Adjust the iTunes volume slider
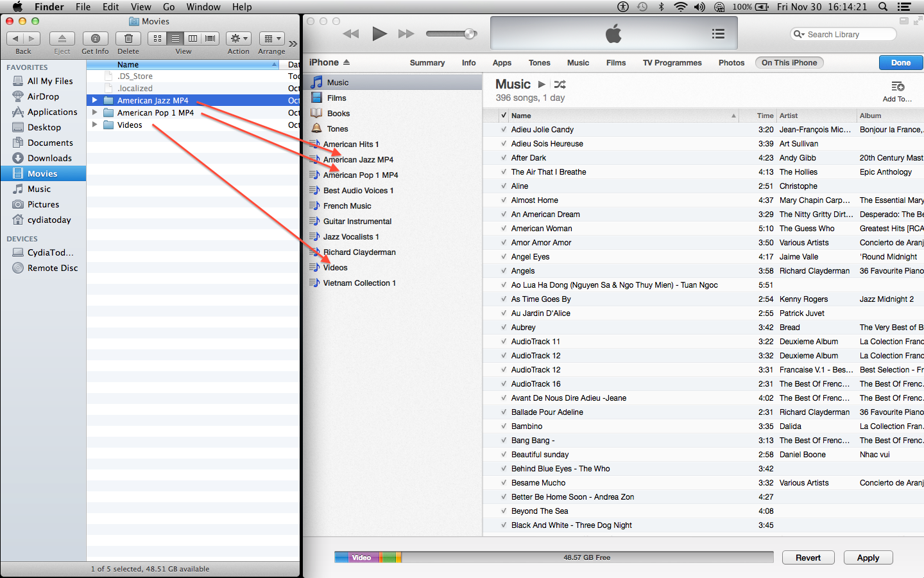Viewport: 924px width, 578px height. point(452,33)
